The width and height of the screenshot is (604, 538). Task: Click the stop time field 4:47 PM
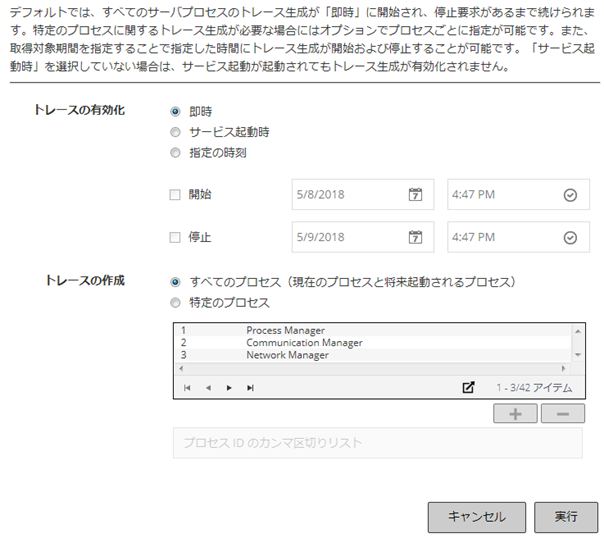(518, 237)
